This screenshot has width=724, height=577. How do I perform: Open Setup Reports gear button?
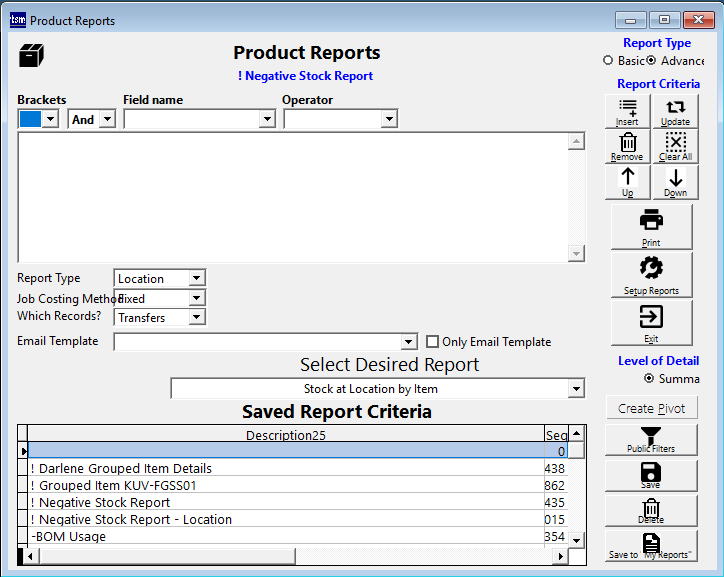[x=651, y=274]
